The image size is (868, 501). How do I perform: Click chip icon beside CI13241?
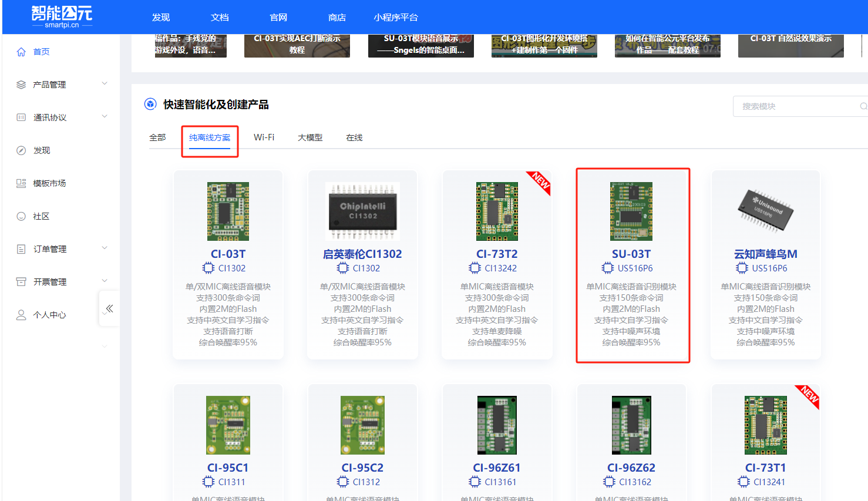point(743,482)
